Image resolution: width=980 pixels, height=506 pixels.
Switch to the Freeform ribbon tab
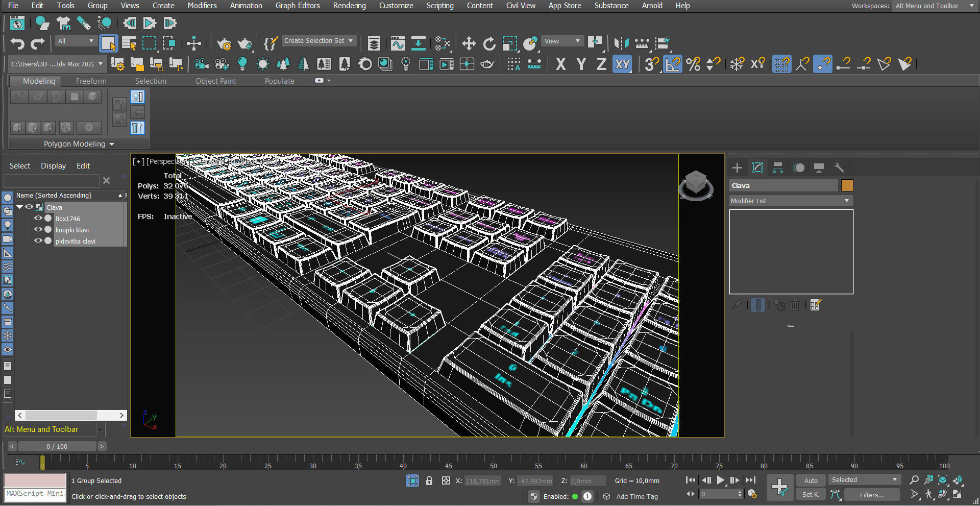click(91, 81)
